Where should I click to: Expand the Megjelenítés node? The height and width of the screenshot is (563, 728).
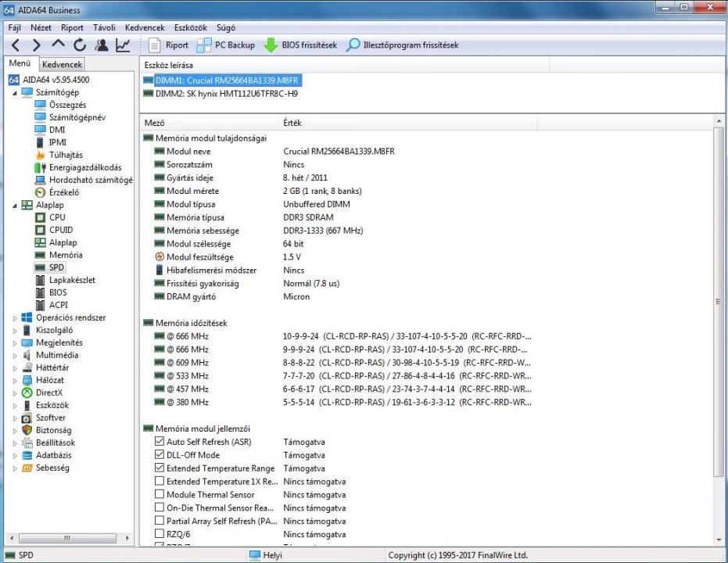[14, 343]
